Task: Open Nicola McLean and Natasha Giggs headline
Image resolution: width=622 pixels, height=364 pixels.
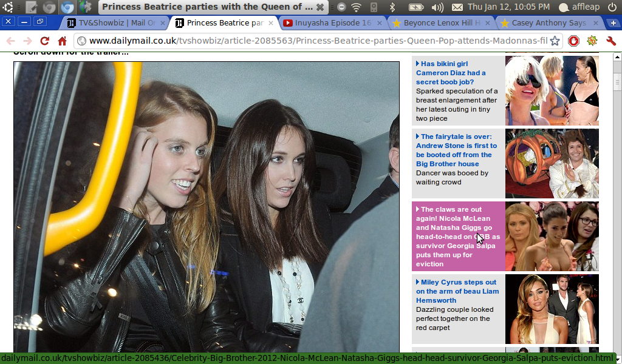Action: (458, 237)
